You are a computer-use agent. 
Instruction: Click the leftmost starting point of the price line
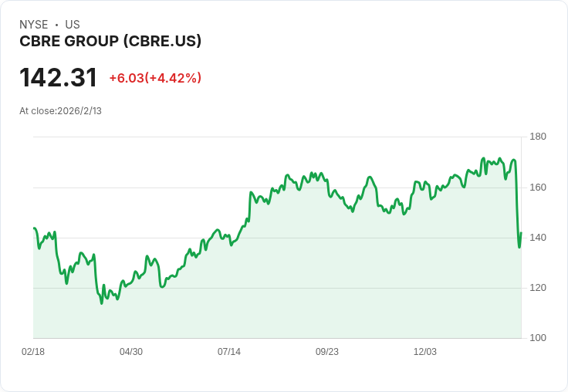34,228
